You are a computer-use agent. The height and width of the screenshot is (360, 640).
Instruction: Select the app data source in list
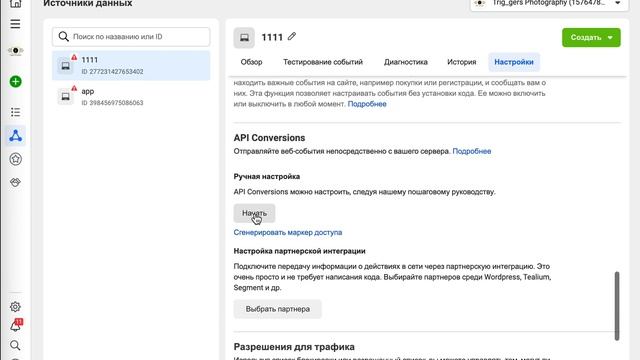coord(131,96)
